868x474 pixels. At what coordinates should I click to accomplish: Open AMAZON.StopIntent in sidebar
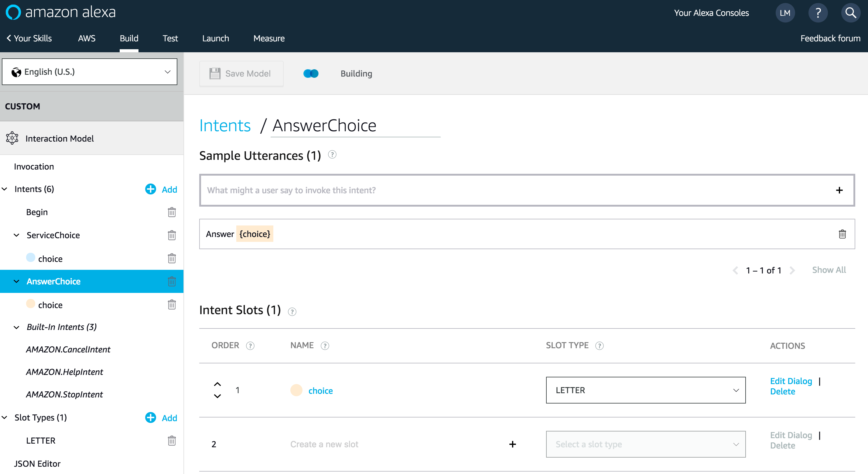64,394
